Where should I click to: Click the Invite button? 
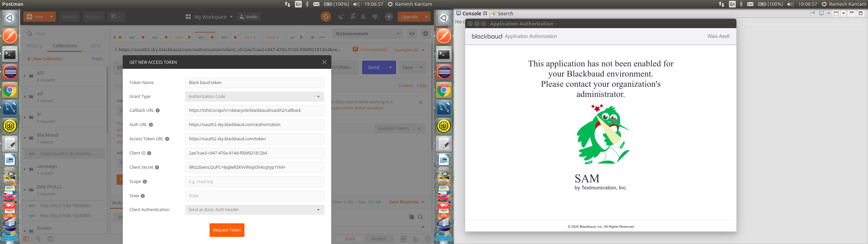[x=249, y=17]
